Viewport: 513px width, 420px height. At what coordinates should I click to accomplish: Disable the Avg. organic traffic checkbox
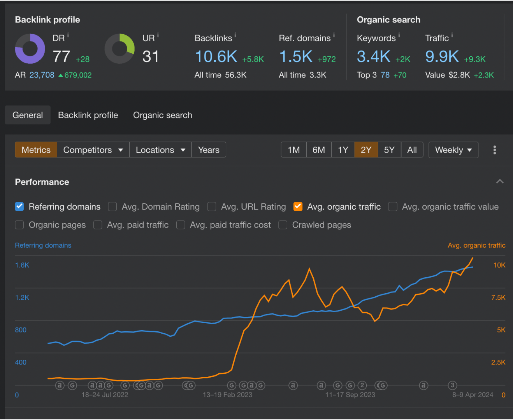pos(298,206)
